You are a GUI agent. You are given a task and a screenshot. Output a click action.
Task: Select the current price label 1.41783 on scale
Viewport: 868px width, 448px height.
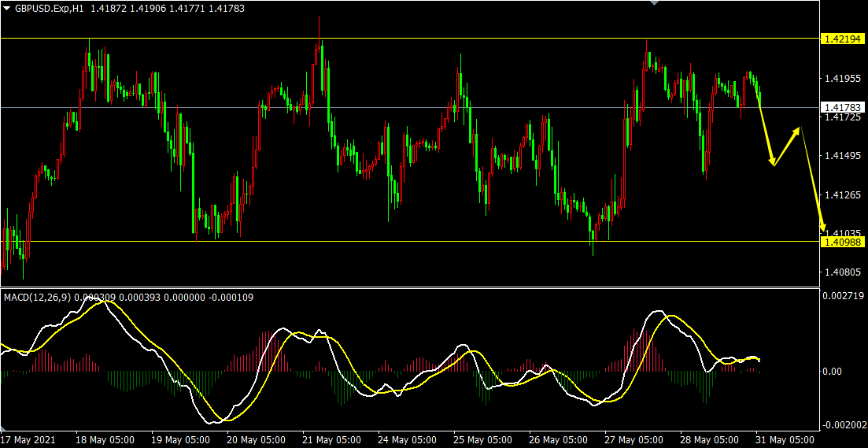coord(843,107)
